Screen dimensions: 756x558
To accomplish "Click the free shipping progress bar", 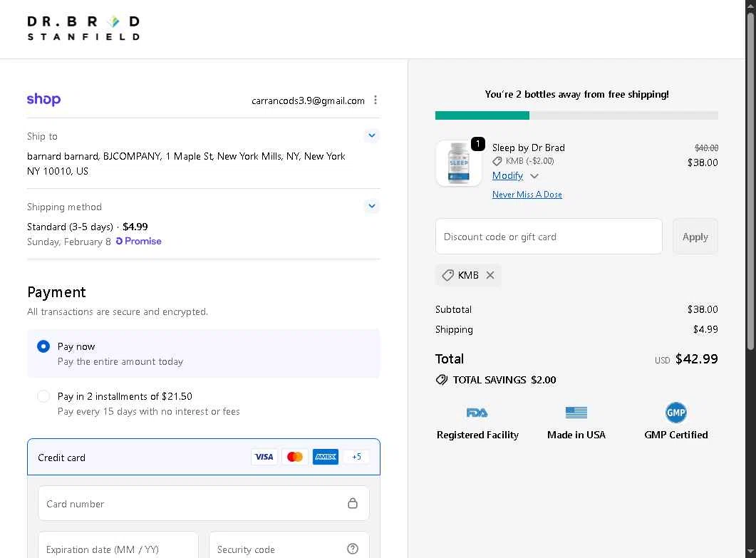I will [x=576, y=115].
